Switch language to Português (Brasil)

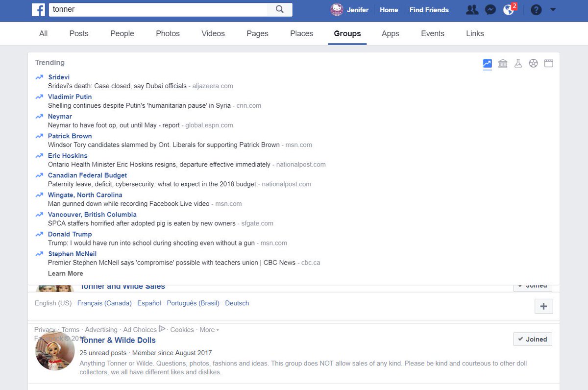193,303
